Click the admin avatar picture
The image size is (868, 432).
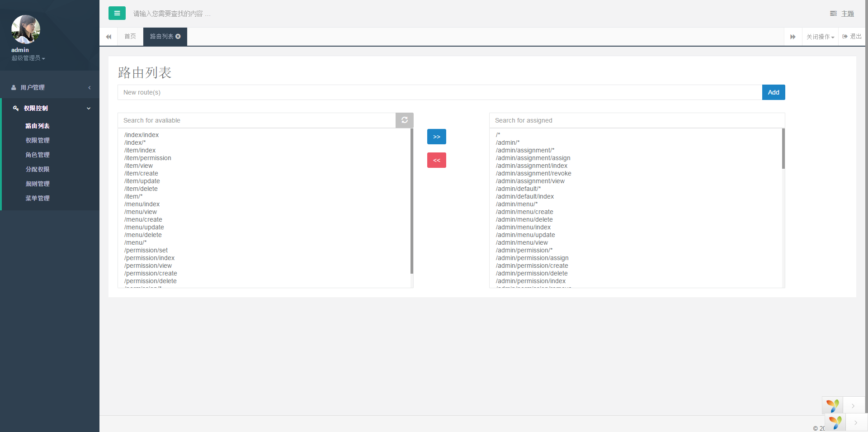point(26,29)
